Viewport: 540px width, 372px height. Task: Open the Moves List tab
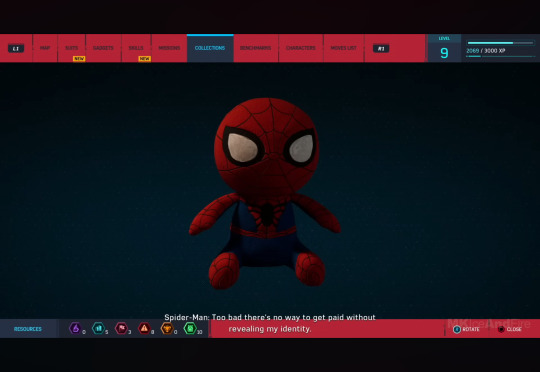coord(343,48)
